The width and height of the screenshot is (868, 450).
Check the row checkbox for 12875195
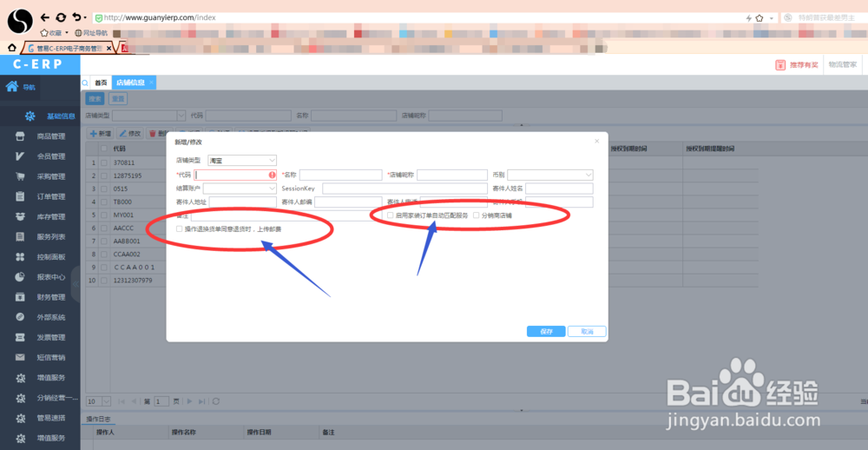(x=103, y=175)
